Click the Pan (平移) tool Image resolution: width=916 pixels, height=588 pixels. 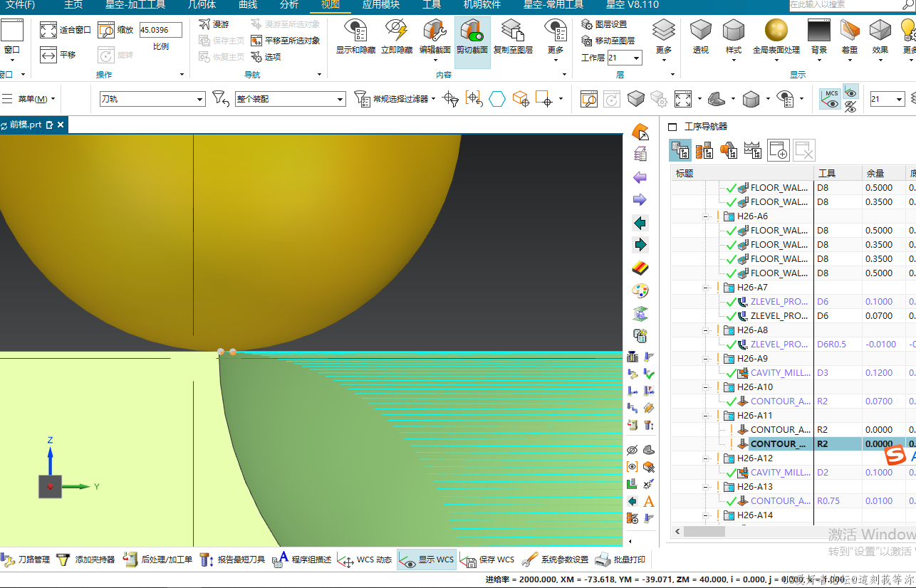click(x=58, y=55)
